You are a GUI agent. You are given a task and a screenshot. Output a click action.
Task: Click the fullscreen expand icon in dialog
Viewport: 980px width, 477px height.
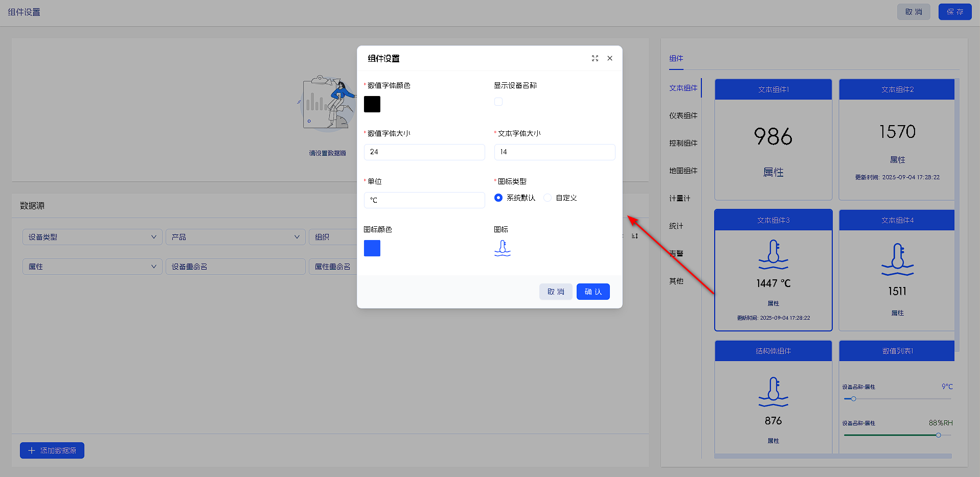(x=595, y=58)
